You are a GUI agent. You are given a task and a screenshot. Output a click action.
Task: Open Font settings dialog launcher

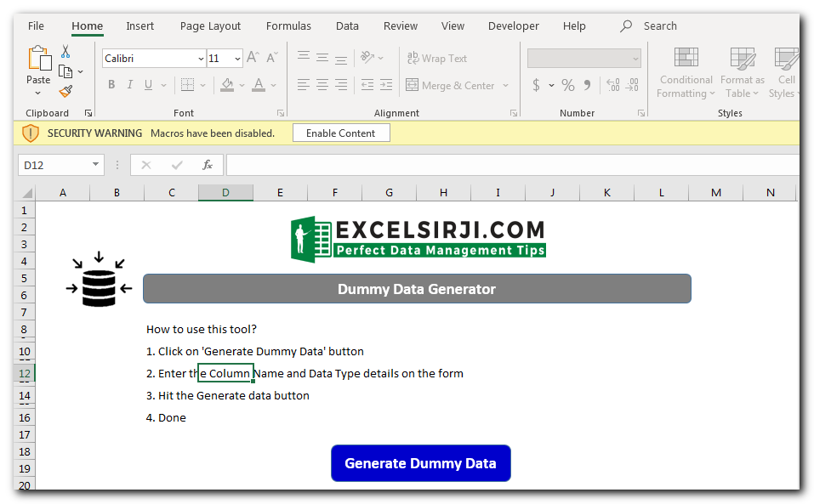(x=281, y=112)
